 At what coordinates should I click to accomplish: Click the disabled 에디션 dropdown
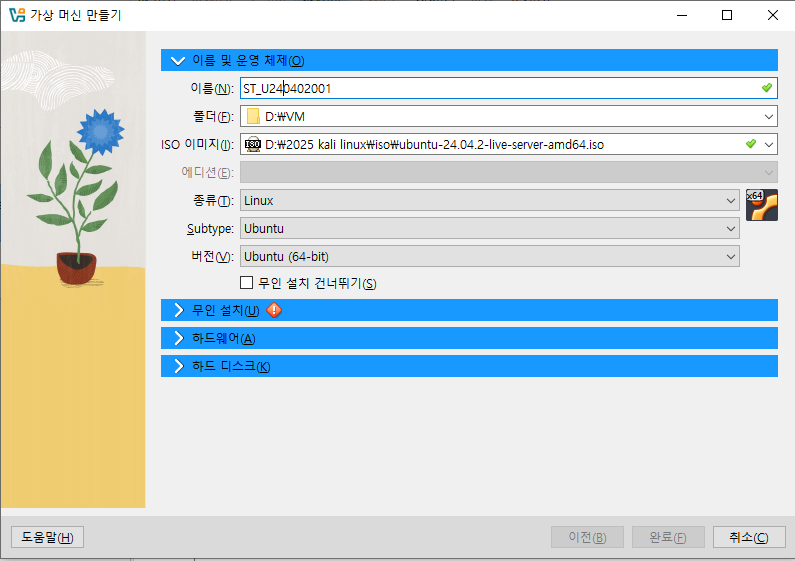[509, 172]
